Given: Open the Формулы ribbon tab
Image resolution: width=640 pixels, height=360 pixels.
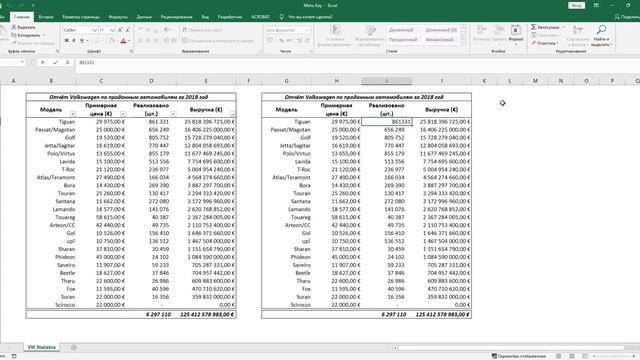Looking at the screenshot, I should [118, 17].
